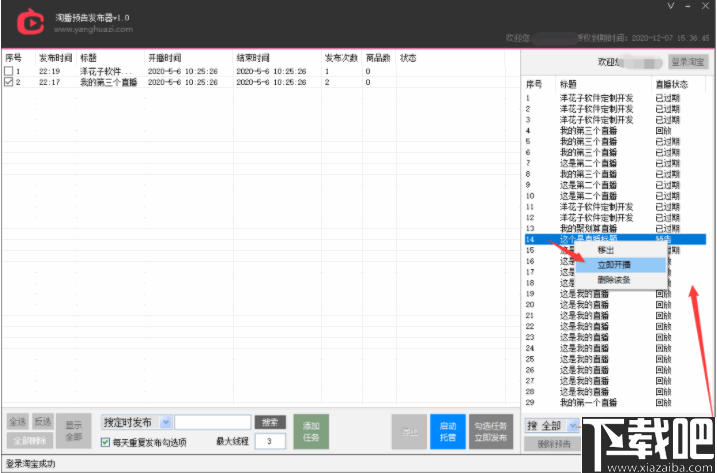Choose 移出 from the context menu
Image resolution: width=717 pixels, height=473 pixels.
(605, 250)
